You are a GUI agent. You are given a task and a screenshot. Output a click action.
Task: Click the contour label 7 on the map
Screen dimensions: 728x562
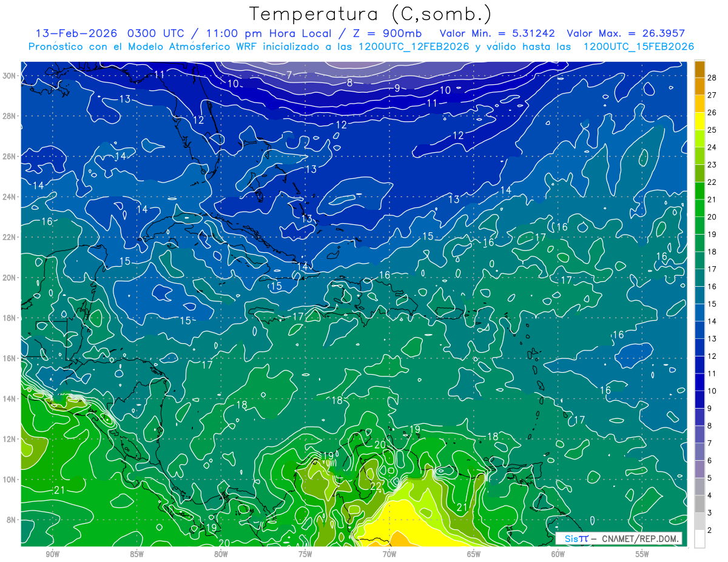tap(289, 75)
